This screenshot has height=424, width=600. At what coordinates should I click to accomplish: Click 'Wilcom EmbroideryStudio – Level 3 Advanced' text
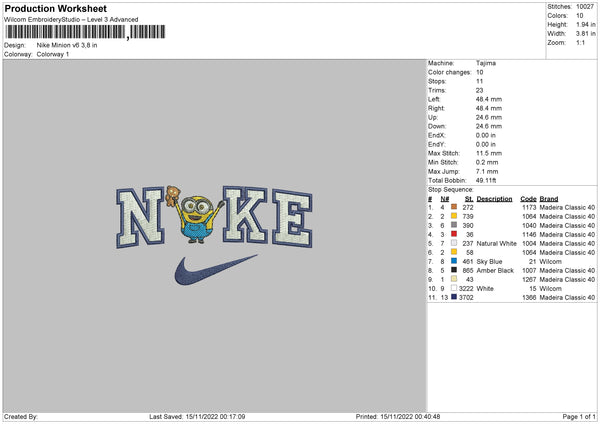point(71,20)
